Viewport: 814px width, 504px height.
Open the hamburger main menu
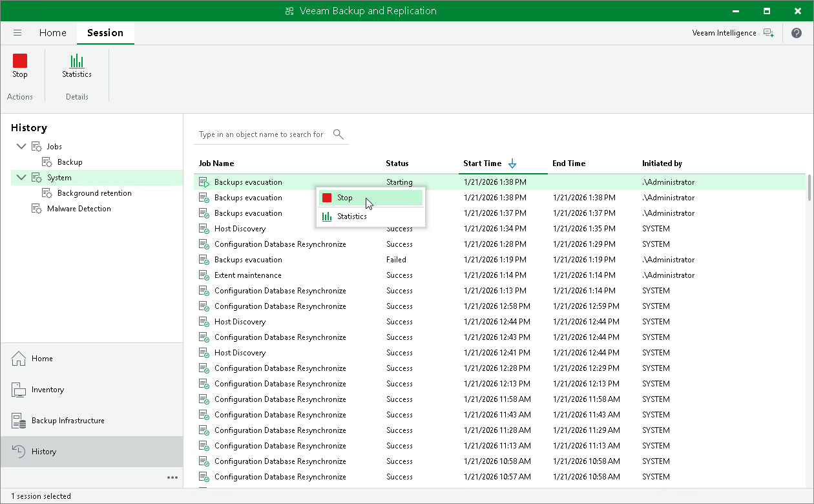[17, 33]
